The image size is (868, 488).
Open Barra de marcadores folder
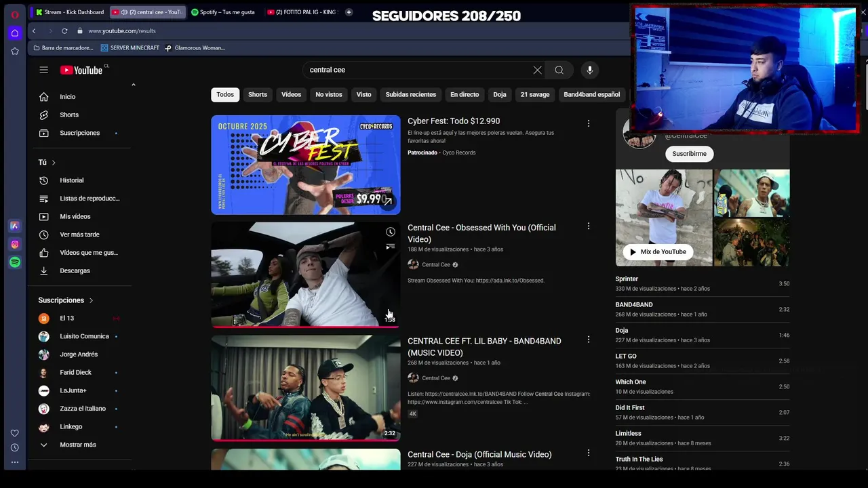pos(62,48)
